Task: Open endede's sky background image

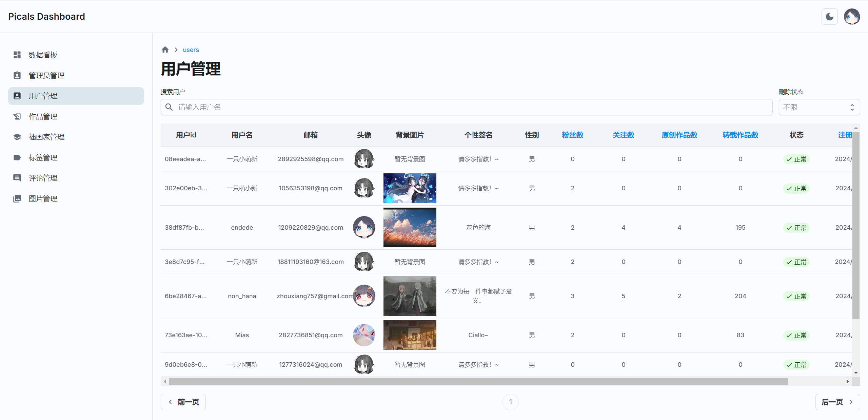Action: [410, 227]
